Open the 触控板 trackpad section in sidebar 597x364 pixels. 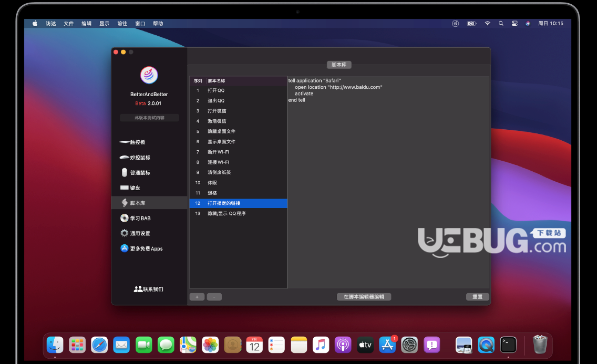click(x=132, y=142)
